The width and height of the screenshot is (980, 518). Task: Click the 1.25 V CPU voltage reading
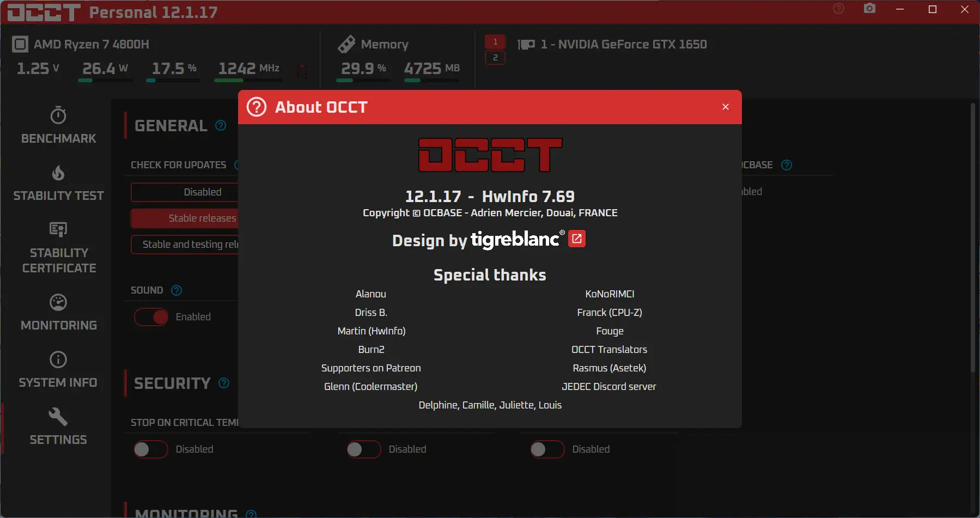pyautogui.click(x=38, y=69)
